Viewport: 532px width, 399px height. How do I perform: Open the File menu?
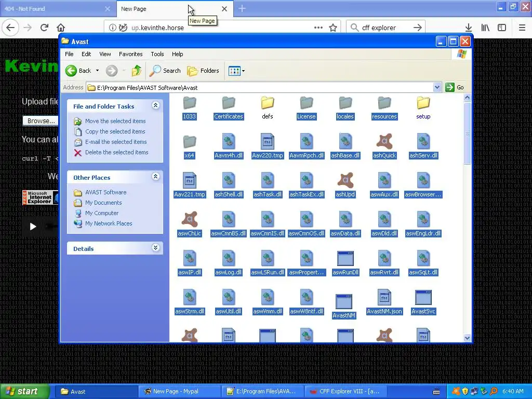pyautogui.click(x=69, y=54)
